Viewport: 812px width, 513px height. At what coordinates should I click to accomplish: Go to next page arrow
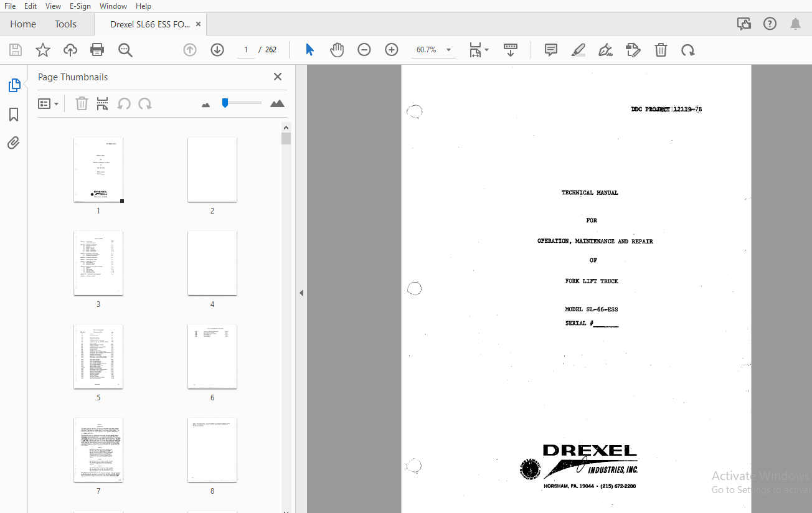point(217,50)
